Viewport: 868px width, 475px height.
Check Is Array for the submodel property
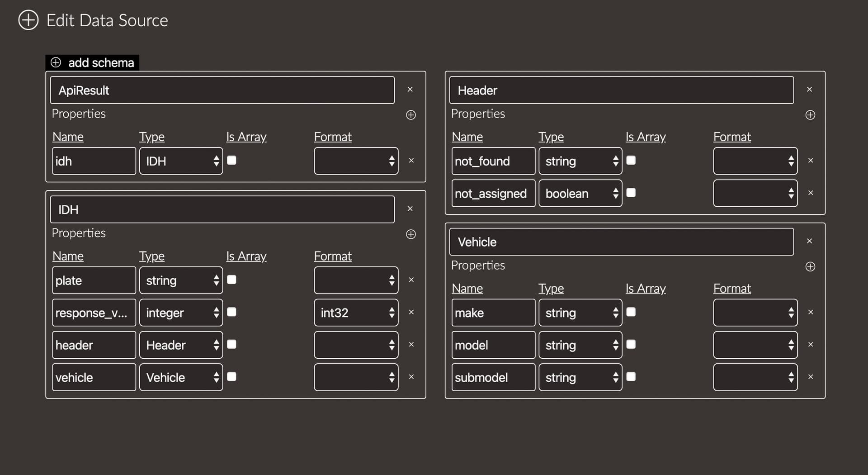[631, 376]
